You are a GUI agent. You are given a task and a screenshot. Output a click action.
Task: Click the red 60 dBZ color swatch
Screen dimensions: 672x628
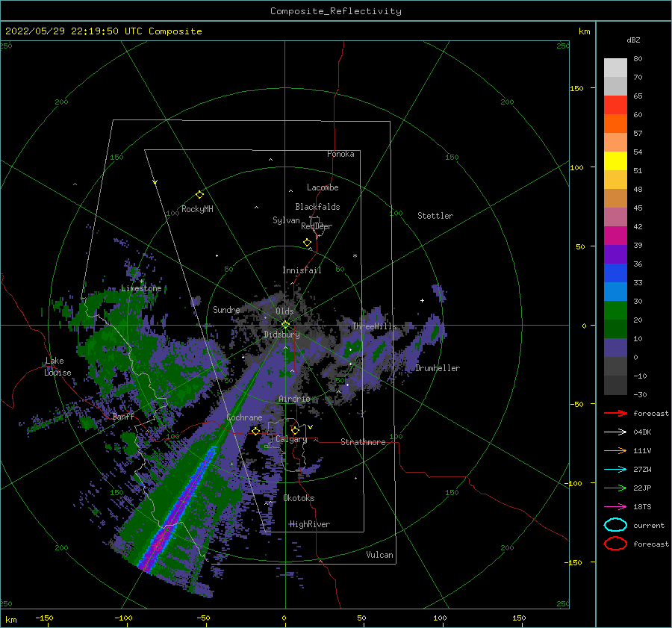pyautogui.click(x=615, y=105)
